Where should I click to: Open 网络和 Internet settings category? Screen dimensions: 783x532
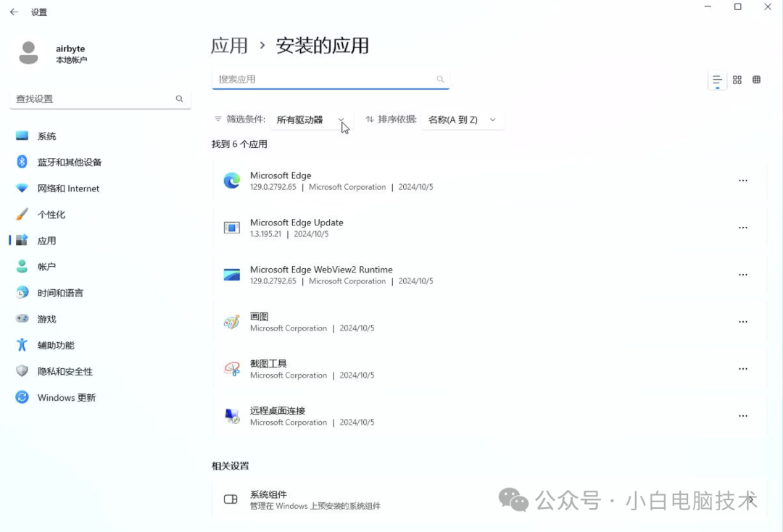(x=100, y=188)
